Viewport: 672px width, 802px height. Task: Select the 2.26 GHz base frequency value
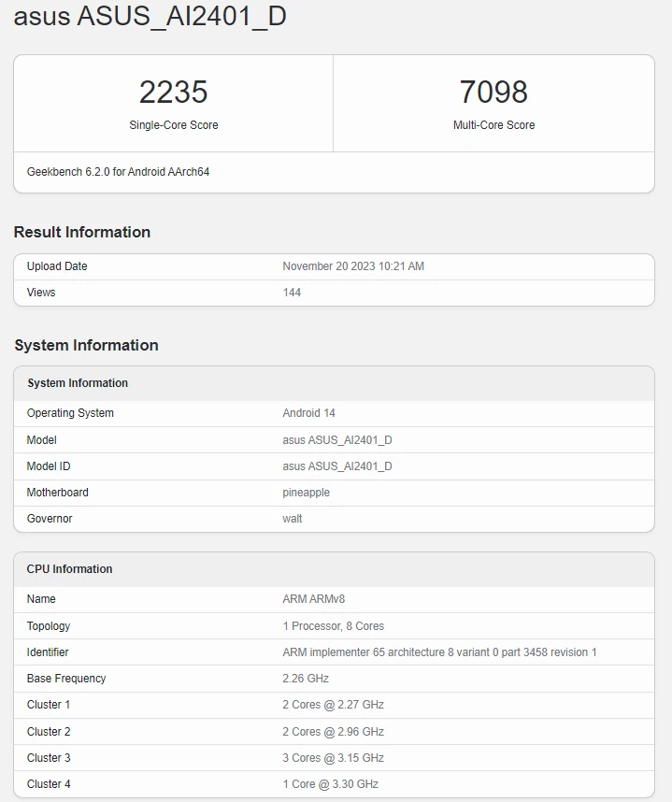point(306,679)
